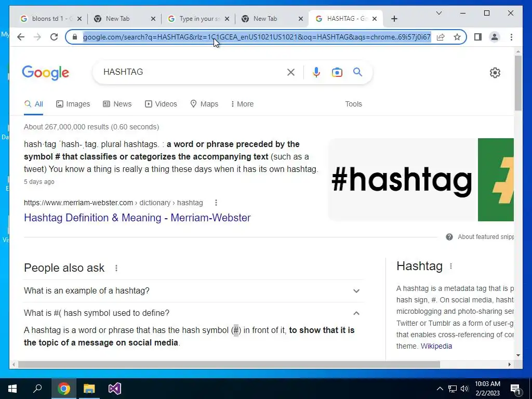Screen dimensions: 532x399
Task: Click the About featured snippets help icon
Action: tap(449, 237)
